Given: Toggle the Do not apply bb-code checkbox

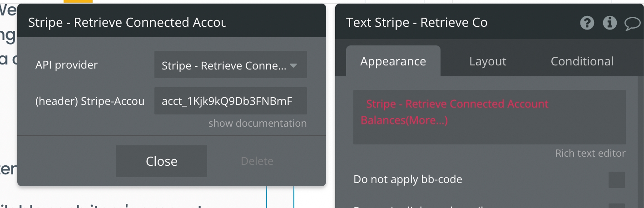Looking at the screenshot, I should point(617,180).
